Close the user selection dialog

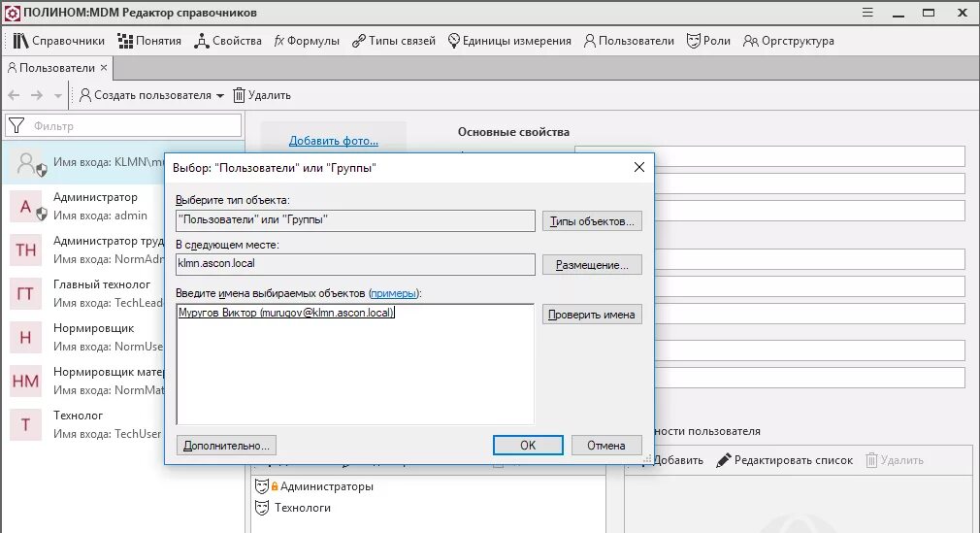point(638,167)
